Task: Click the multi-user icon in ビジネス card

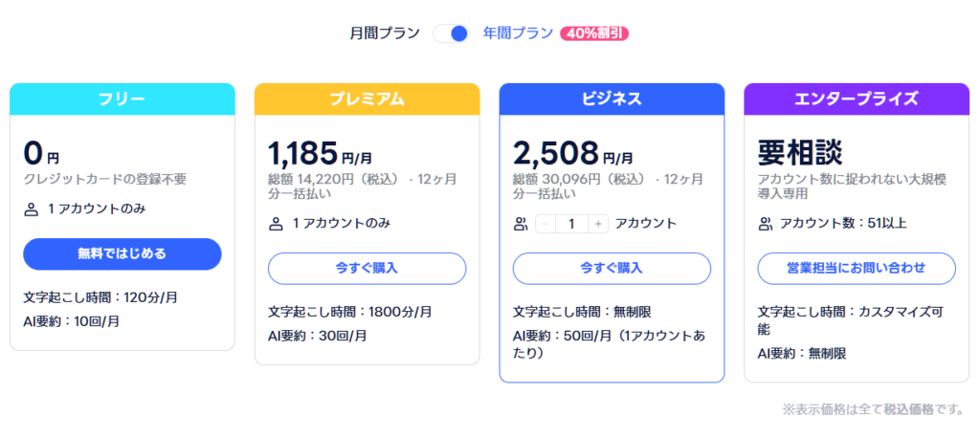Action: pyautogui.click(x=521, y=225)
